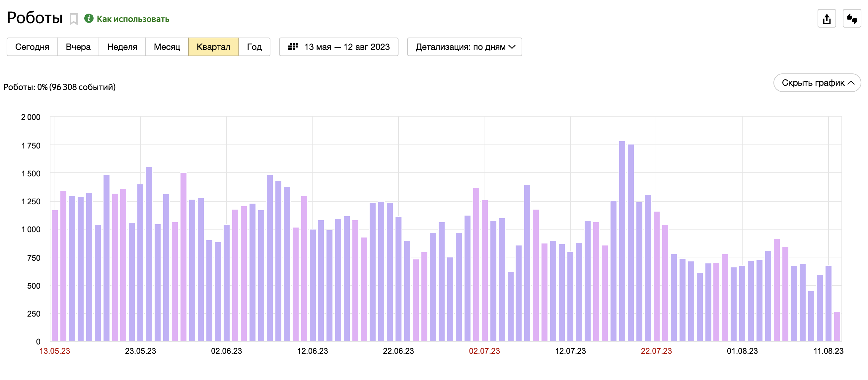
Task: Open the date range 13 мая — 12 авг picker
Action: (346, 47)
